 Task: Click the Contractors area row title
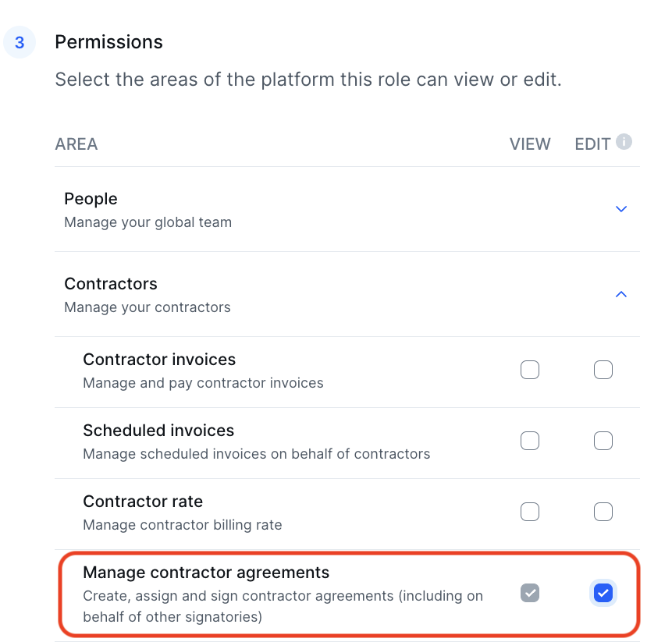tap(111, 283)
